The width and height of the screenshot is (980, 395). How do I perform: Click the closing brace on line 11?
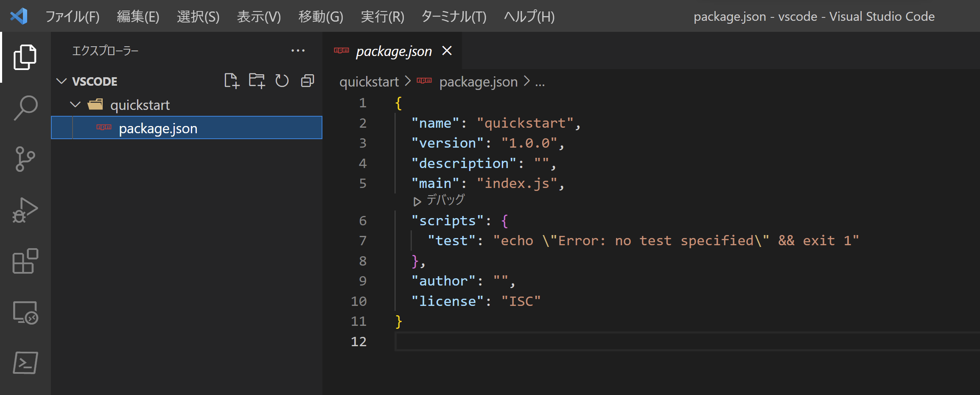[398, 321]
